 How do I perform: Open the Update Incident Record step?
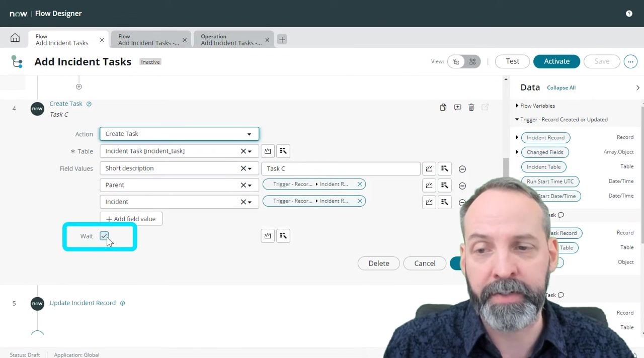[x=83, y=303]
